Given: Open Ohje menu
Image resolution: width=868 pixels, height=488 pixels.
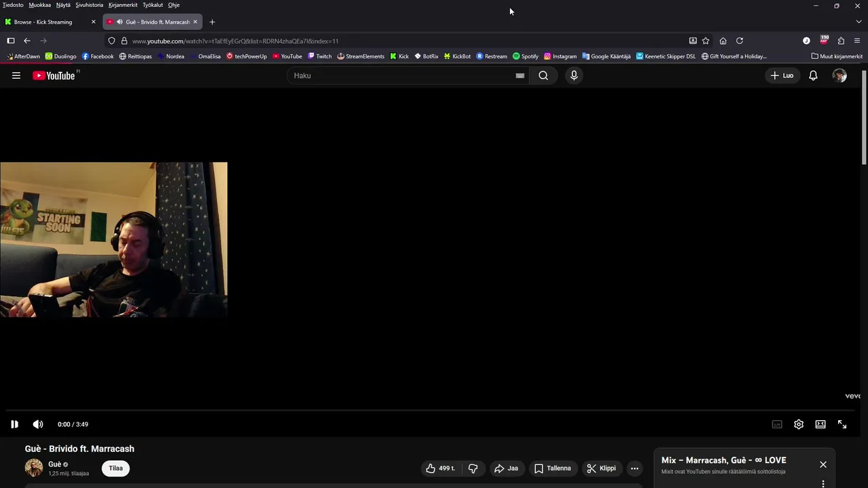Looking at the screenshot, I should [x=174, y=5].
